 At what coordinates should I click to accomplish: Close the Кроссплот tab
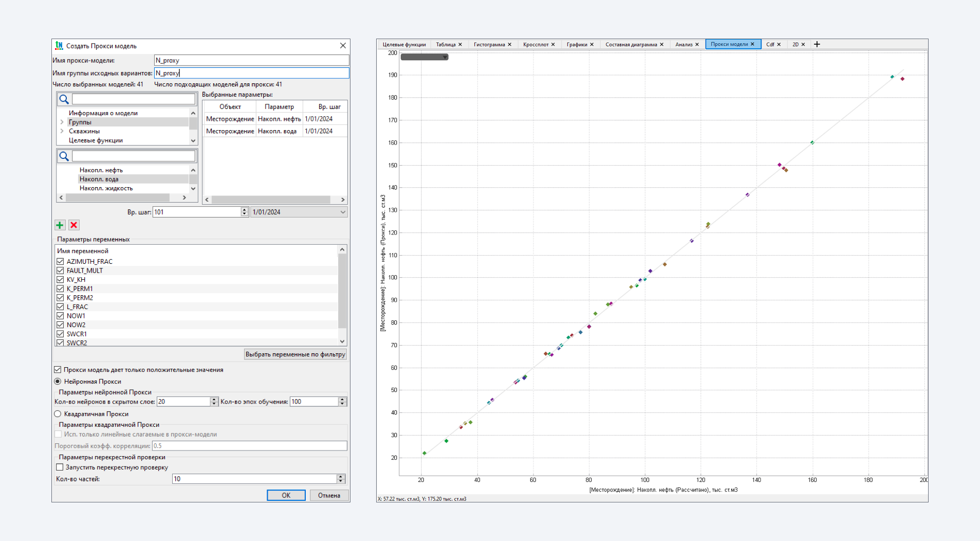pos(553,44)
